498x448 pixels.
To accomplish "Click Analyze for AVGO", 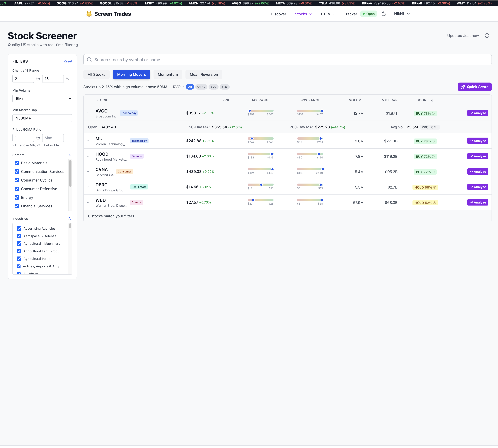I will point(478,113).
